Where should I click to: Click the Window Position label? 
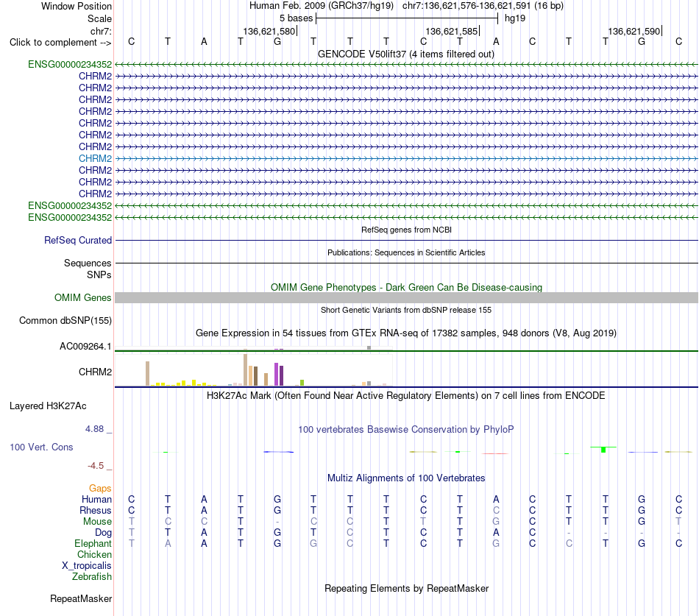(77, 6)
